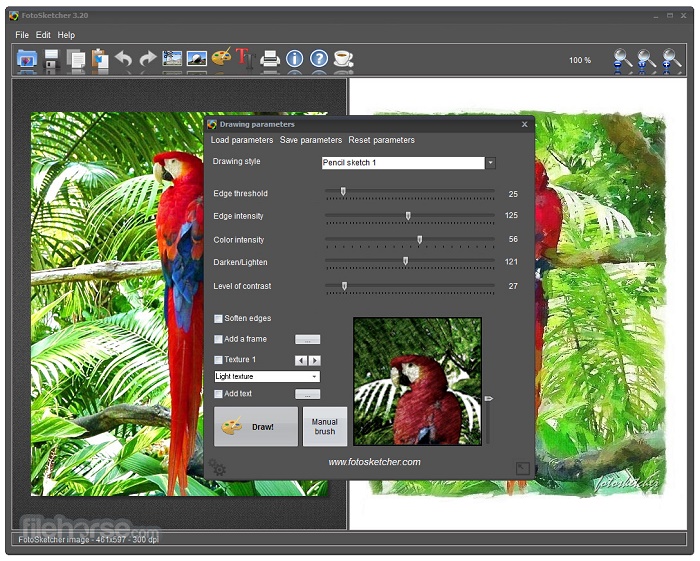Click the next texture arrow button

315,360
